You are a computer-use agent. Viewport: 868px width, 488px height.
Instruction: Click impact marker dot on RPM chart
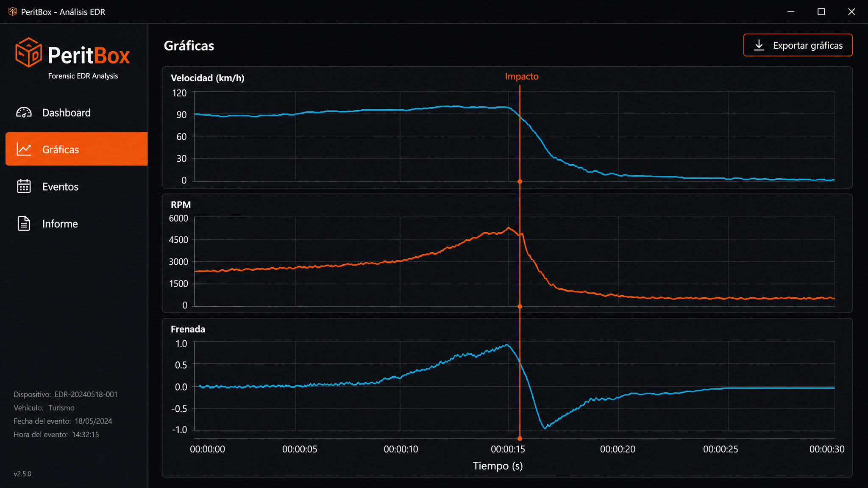[x=520, y=306]
